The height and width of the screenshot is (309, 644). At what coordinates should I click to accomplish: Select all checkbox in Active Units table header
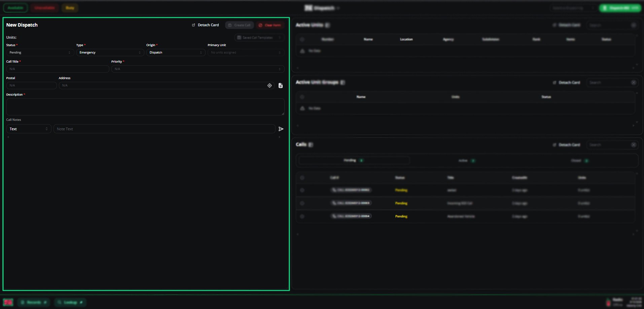point(302,39)
